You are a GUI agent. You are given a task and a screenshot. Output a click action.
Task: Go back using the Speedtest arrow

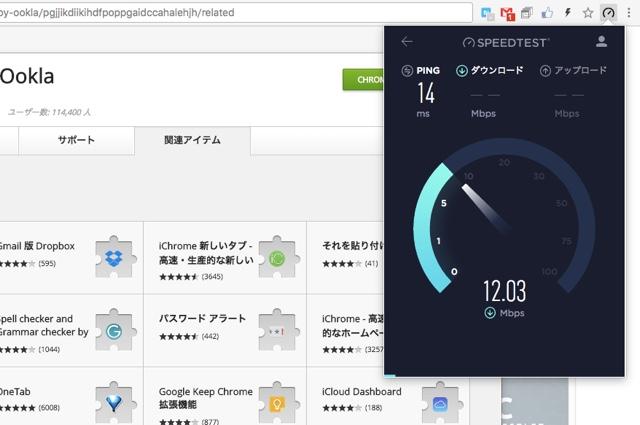pyautogui.click(x=406, y=42)
